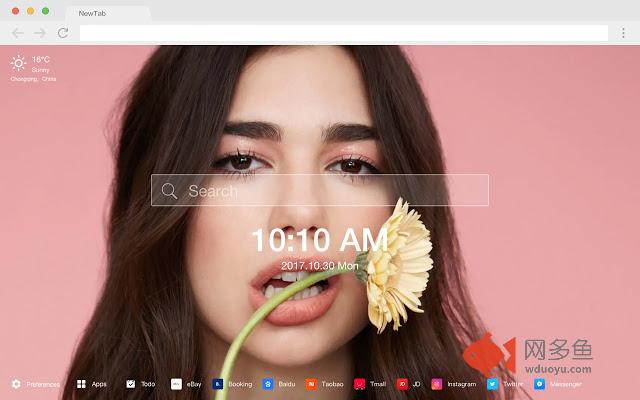Click the Tmall label

click(x=378, y=384)
